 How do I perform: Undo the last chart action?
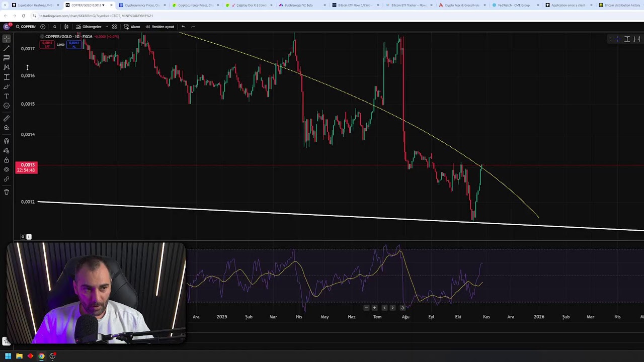tap(184, 27)
